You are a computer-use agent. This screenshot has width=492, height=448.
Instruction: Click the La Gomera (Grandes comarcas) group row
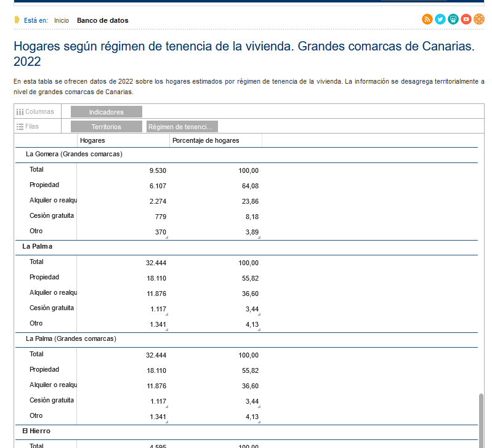pos(74,154)
